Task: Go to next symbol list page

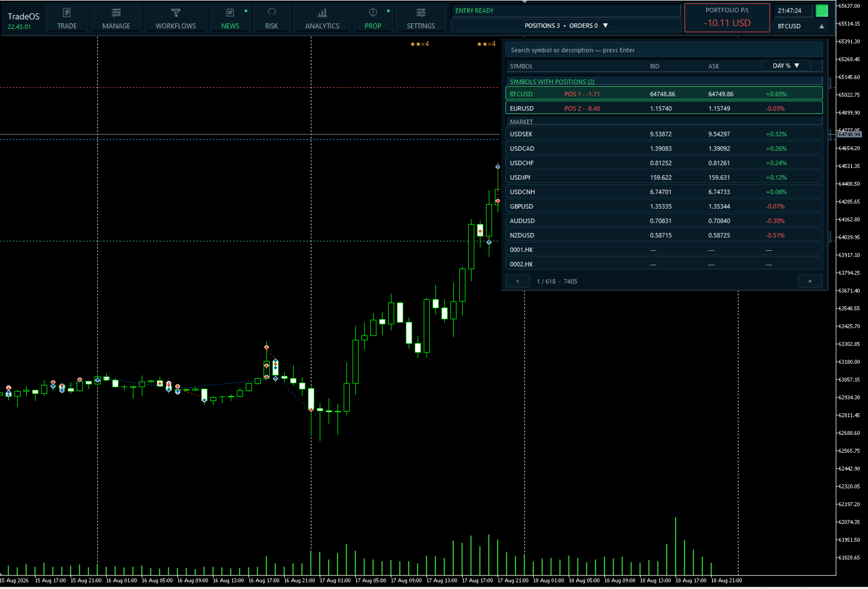Action: click(x=810, y=281)
